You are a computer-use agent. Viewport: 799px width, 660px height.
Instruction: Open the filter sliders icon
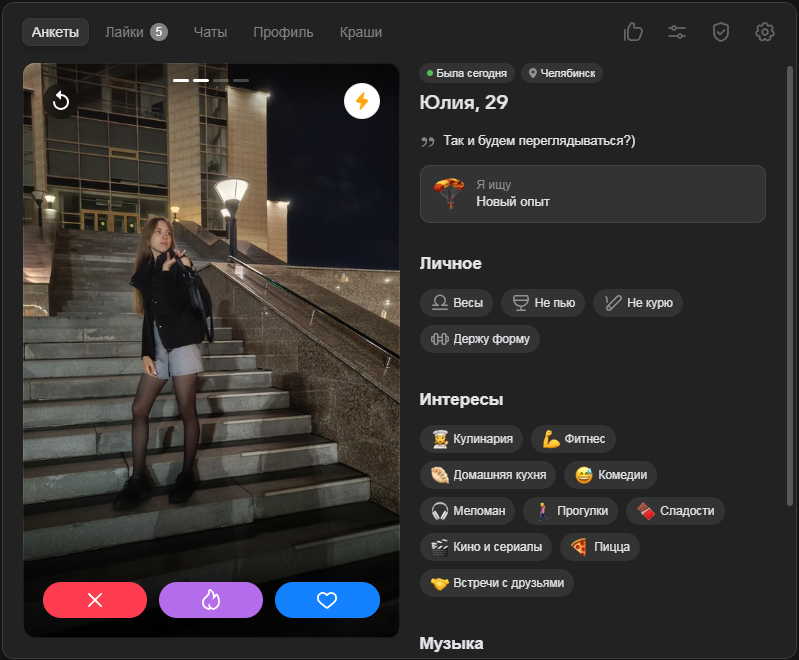(677, 32)
